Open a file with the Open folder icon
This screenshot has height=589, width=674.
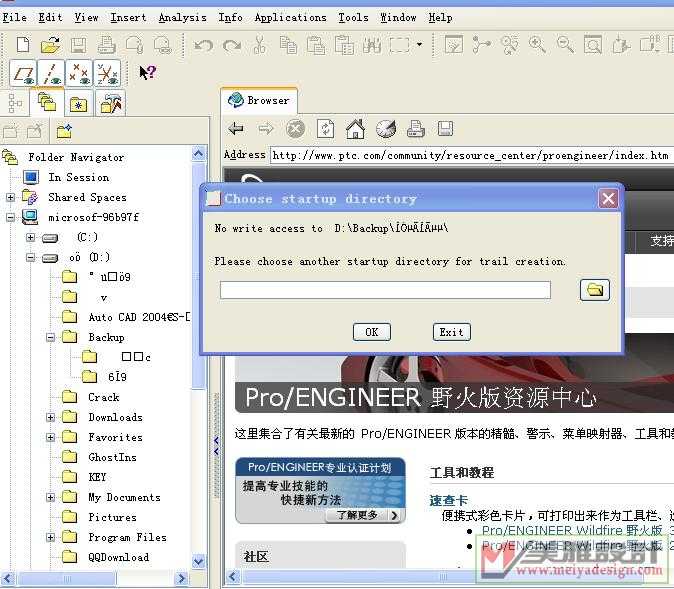[x=50, y=45]
